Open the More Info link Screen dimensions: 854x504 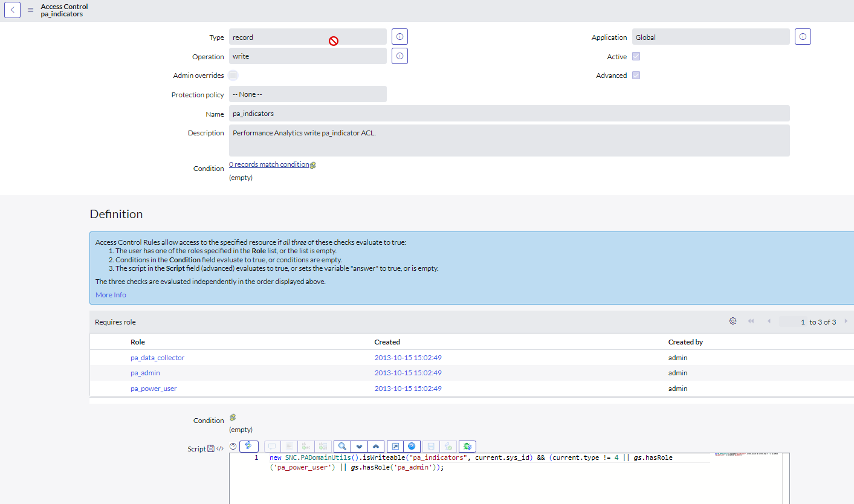click(x=111, y=295)
